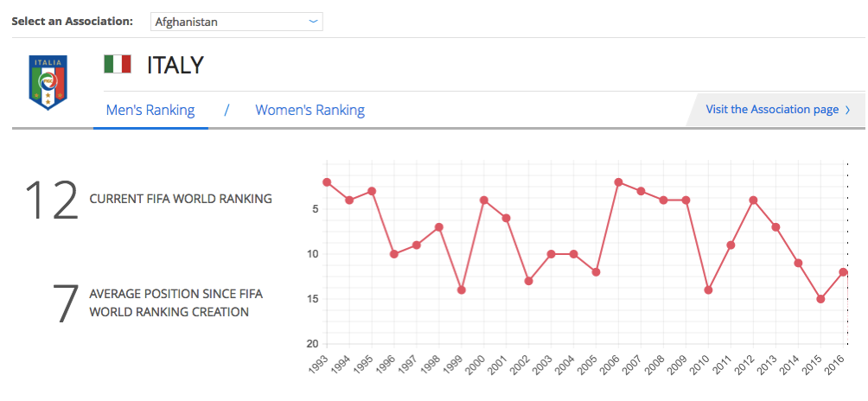The image size is (868, 401).
Task: Click the 2006 peak data point
Action: [619, 182]
